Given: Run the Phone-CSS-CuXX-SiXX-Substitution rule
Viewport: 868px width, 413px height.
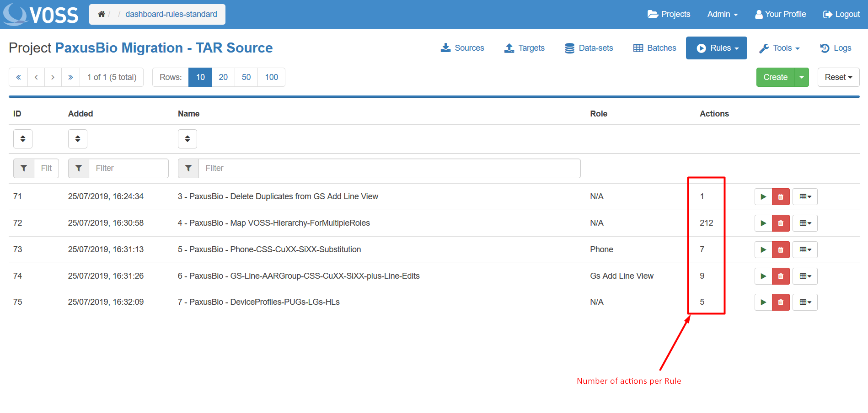Looking at the screenshot, I should [763, 250].
